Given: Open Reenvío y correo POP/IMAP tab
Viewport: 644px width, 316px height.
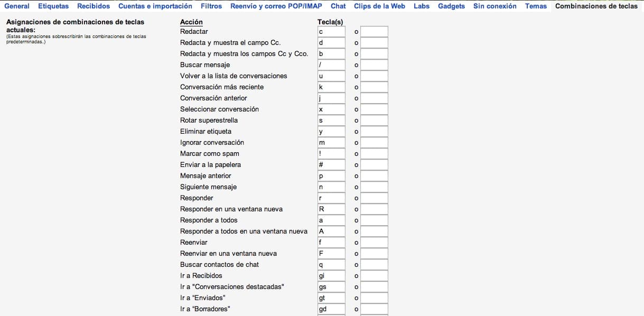Looking at the screenshot, I should click(x=276, y=6).
